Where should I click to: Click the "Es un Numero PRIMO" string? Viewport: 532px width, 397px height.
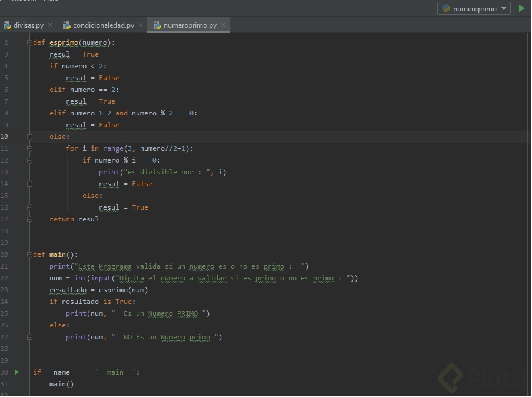point(158,313)
